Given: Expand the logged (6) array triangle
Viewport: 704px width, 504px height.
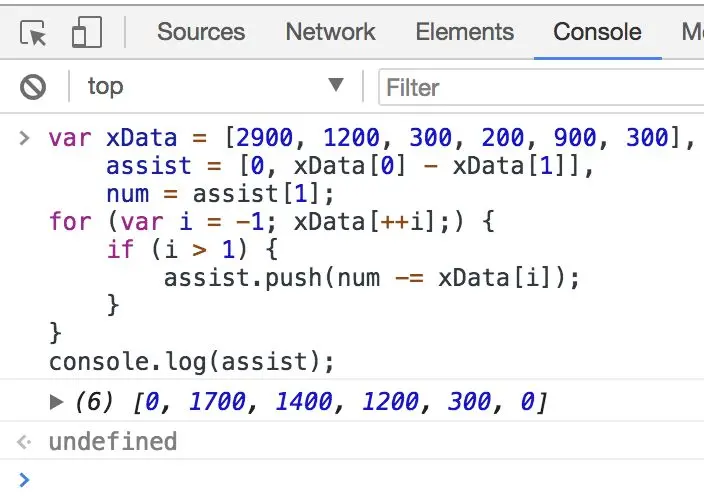Looking at the screenshot, I should tap(57, 402).
